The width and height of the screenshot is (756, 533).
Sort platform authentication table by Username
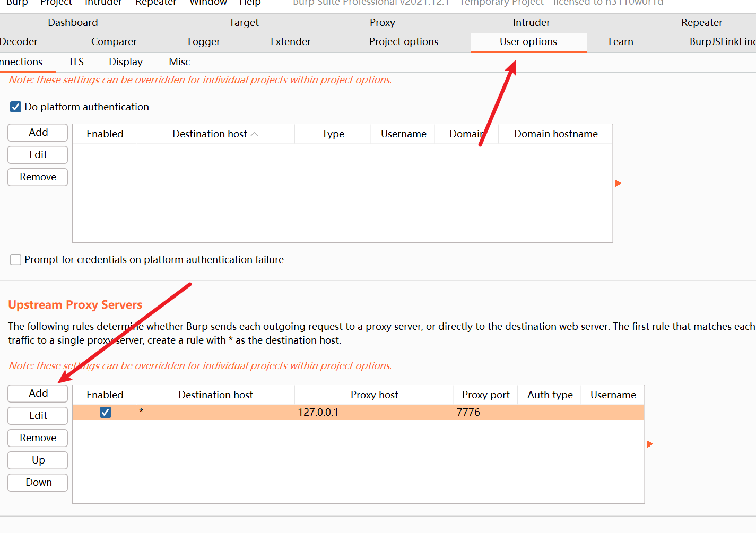point(403,134)
